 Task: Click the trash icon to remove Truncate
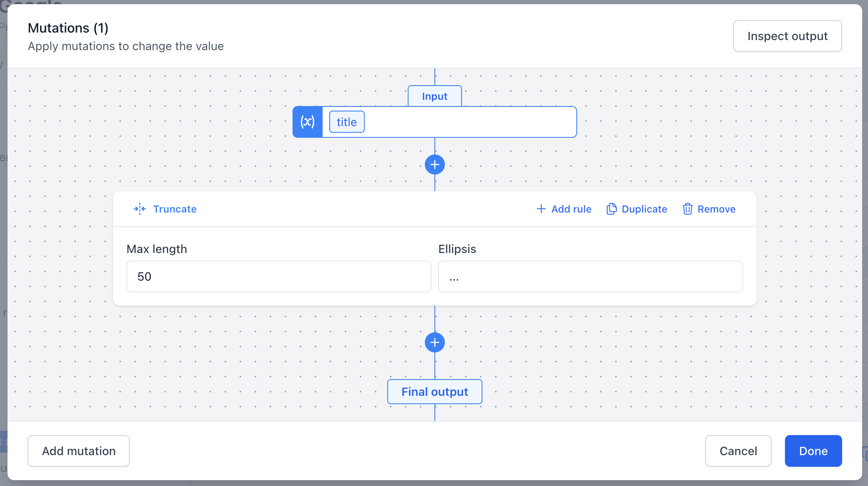coord(687,209)
